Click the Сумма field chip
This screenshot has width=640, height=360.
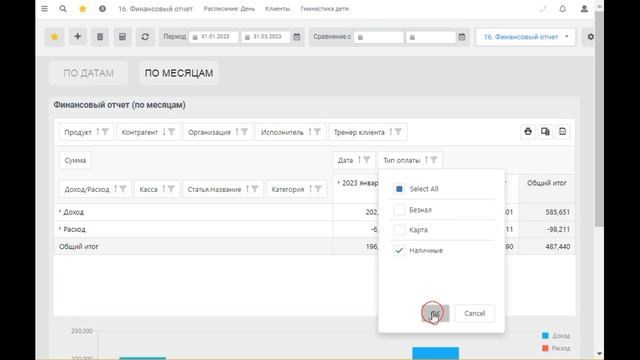point(75,160)
